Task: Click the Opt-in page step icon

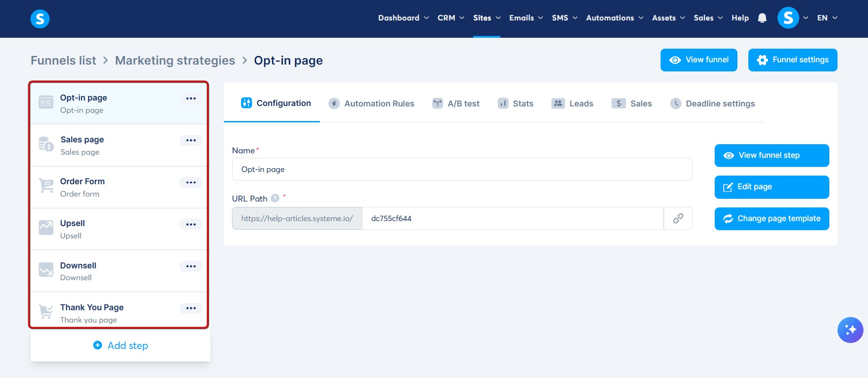Action: coord(46,103)
